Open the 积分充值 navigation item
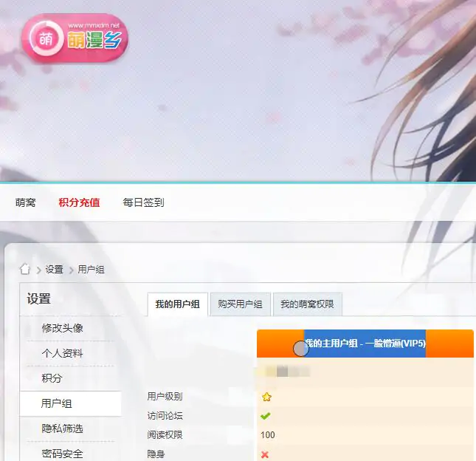Image resolution: width=476 pixels, height=461 pixels. [x=79, y=202]
